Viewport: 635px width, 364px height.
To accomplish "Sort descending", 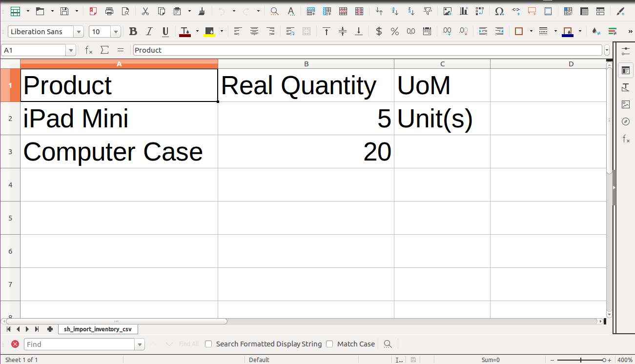I will (x=411, y=11).
